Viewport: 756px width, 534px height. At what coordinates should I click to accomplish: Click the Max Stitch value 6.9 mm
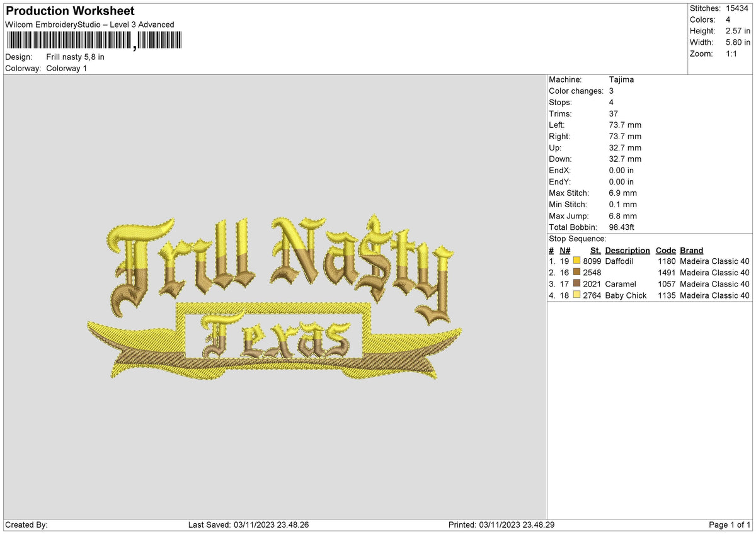623,193
